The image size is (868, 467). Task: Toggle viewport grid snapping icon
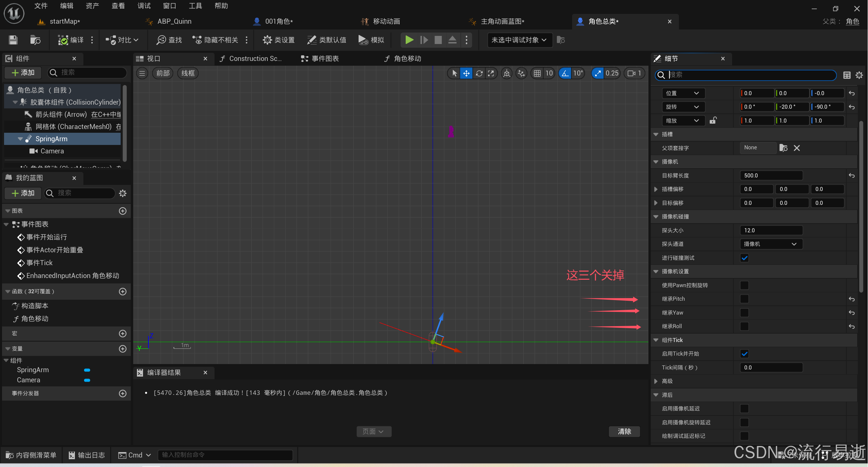tap(537, 73)
